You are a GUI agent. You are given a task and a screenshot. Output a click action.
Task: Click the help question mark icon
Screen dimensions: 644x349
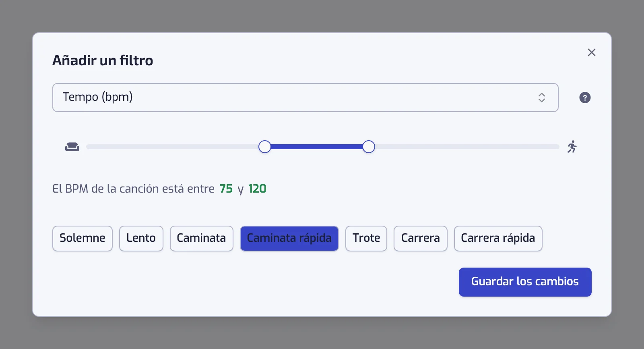point(585,98)
